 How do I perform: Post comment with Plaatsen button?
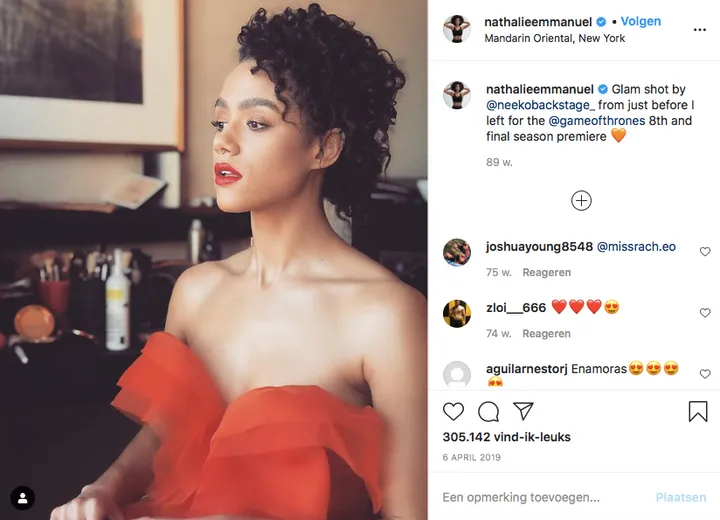pos(681,497)
